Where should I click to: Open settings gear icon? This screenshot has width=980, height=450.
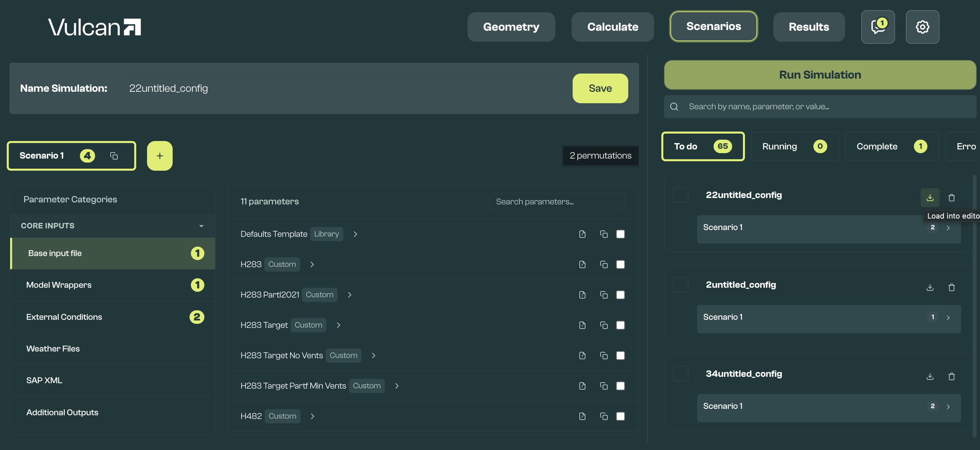(x=922, y=27)
